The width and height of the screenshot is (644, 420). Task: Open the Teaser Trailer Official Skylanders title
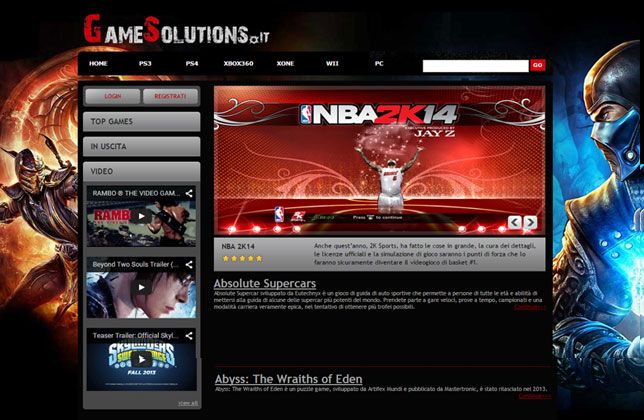136,335
